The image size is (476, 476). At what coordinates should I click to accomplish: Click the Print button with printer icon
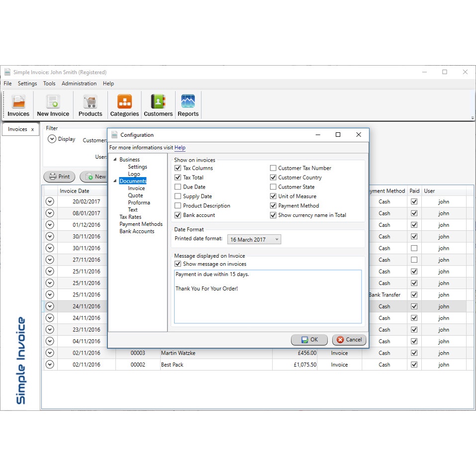(59, 177)
